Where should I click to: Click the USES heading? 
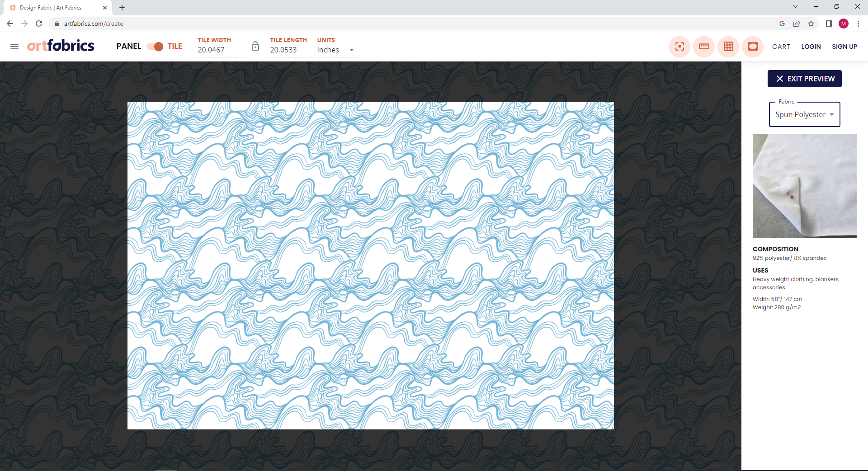[x=760, y=270]
